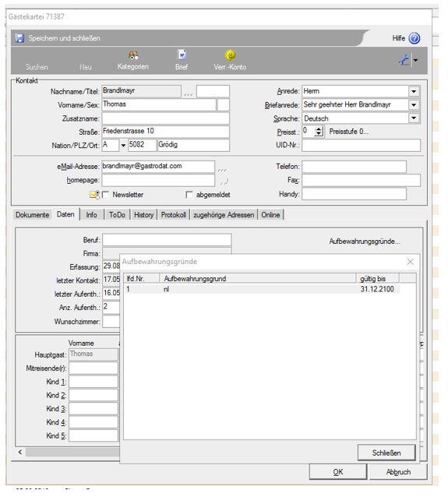This screenshot has width=448, height=497.
Task: Click the Titel field next to Nachname
Action: 213,91
